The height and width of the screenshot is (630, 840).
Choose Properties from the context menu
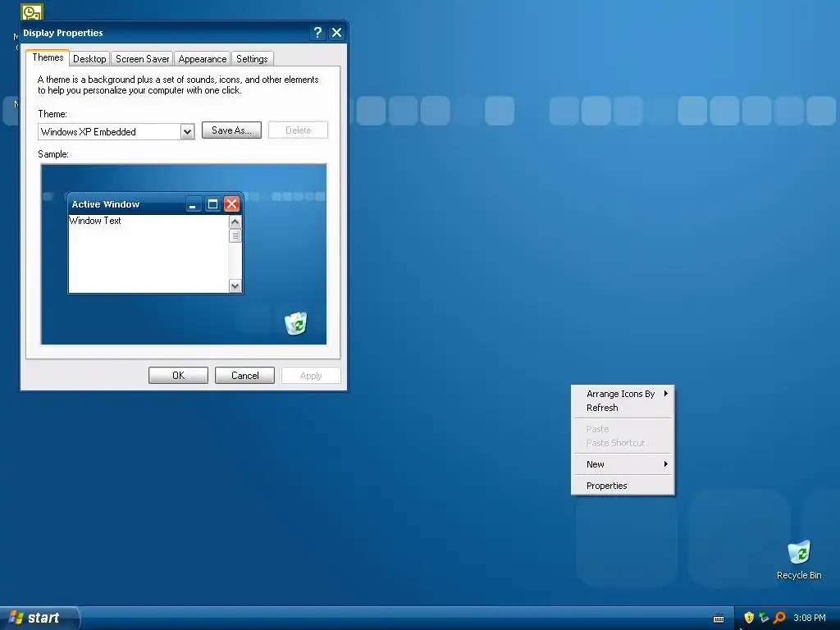[x=623, y=486]
